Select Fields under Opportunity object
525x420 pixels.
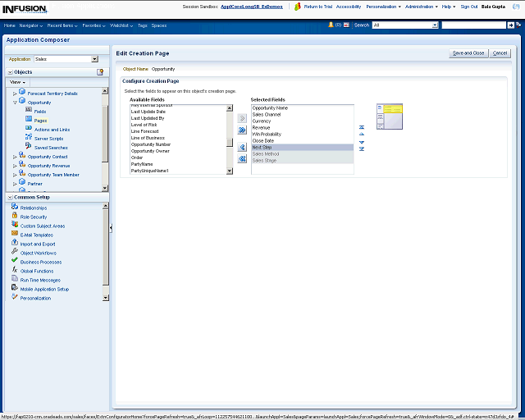[x=39, y=111]
